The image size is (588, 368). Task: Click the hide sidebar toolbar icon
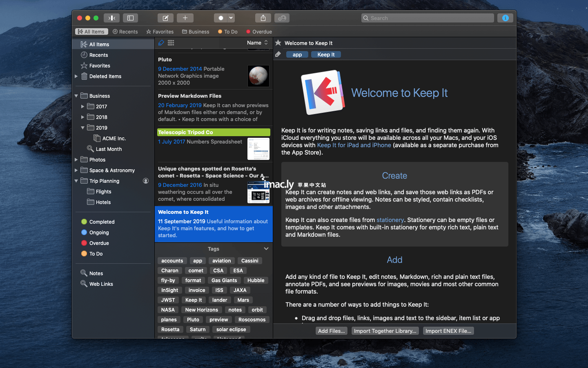[x=111, y=18]
